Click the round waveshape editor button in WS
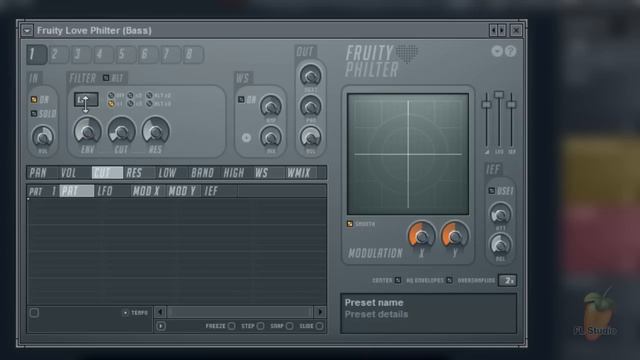Viewport: 640px width, 360px height. coord(246,138)
